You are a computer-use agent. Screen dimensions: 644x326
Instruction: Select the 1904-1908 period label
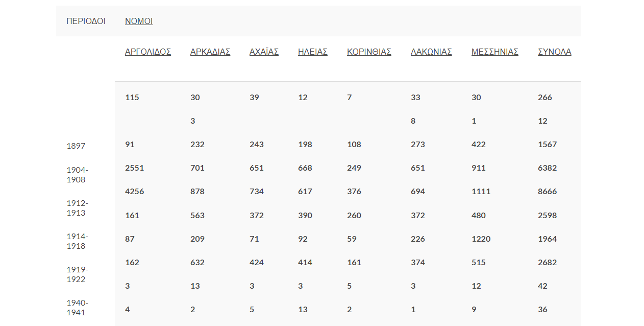77,175
